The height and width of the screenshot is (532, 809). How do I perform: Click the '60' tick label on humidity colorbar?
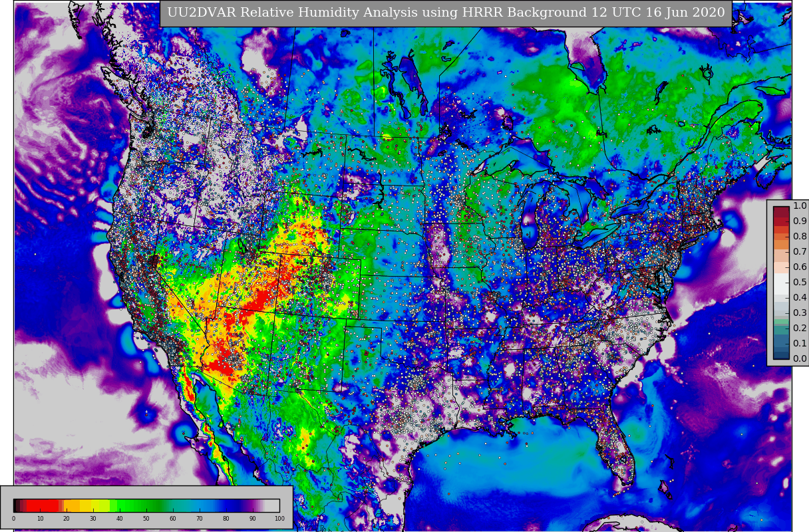click(x=173, y=518)
